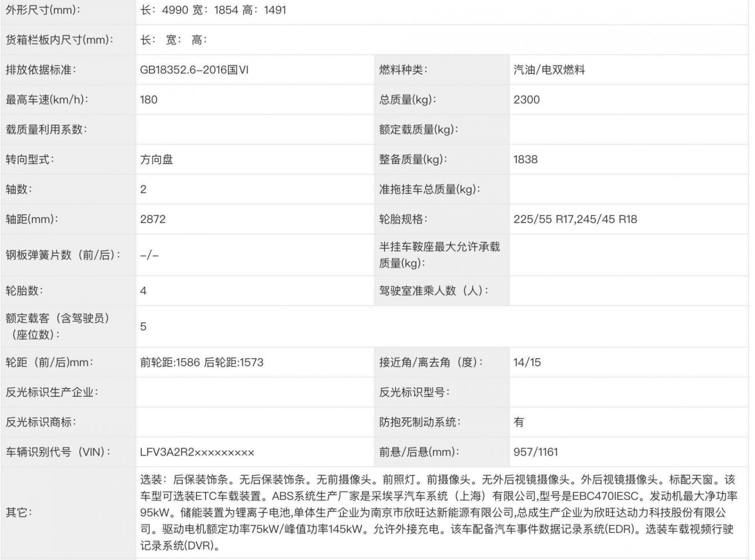Viewport: 755px width, 560px height.
Task: Select the max speed value 180
Action: pos(149,100)
